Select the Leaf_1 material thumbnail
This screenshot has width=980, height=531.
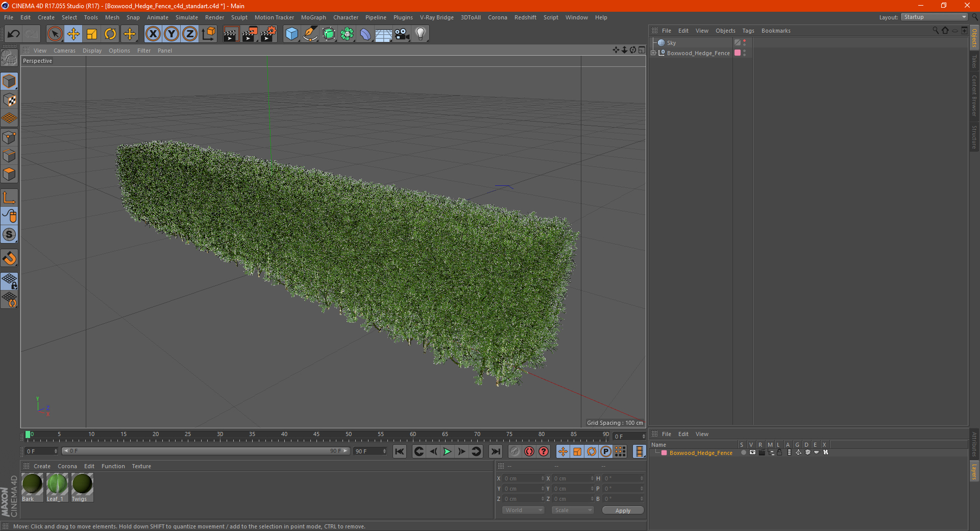click(57, 485)
